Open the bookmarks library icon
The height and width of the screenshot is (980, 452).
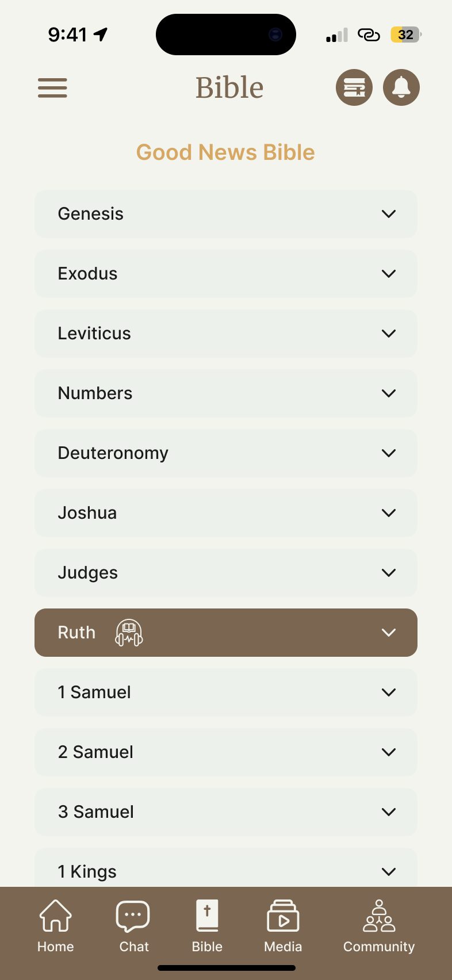click(354, 88)
